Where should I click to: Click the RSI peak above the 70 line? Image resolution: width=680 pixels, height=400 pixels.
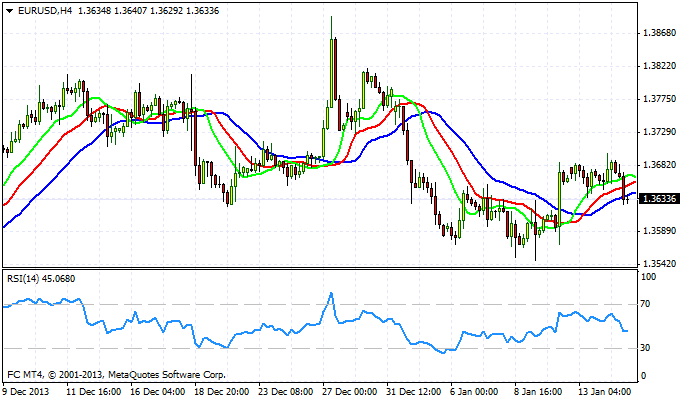[x=331, y=296]
